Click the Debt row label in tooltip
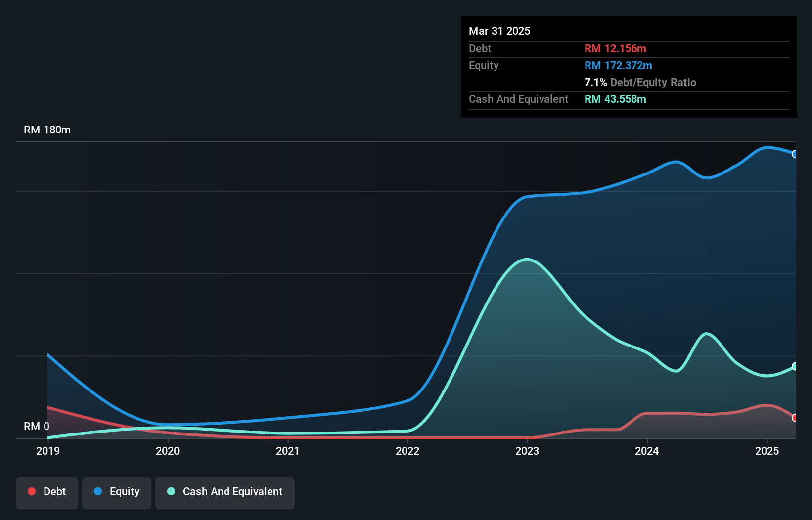The width and height of the screenshot is (812, 520). point(480,48)
